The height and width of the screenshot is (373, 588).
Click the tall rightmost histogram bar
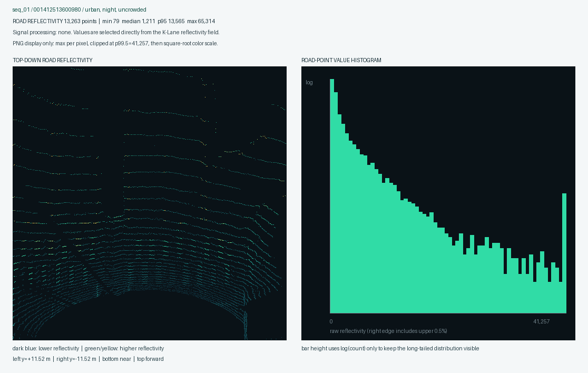point(564,253)
